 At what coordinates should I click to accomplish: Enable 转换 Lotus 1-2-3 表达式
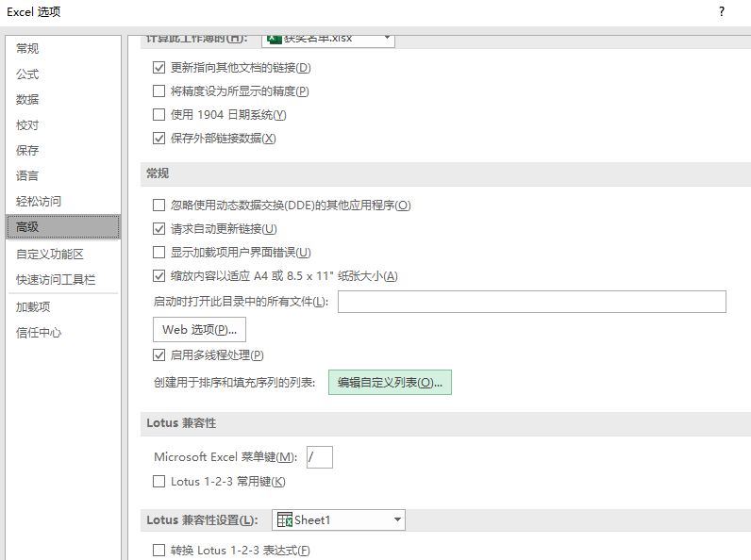point(159,550)
